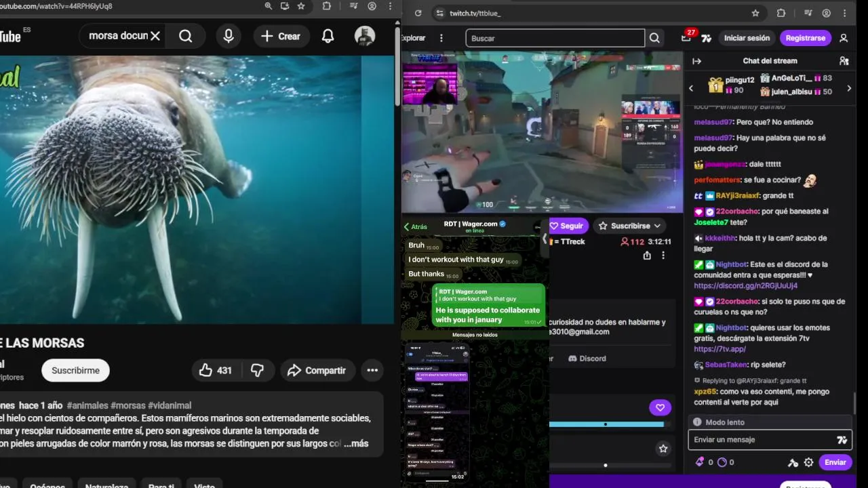Bookmark the Twitch page with the star
Viewport: 868px width, 488px height.
click(x=755, y=13)
